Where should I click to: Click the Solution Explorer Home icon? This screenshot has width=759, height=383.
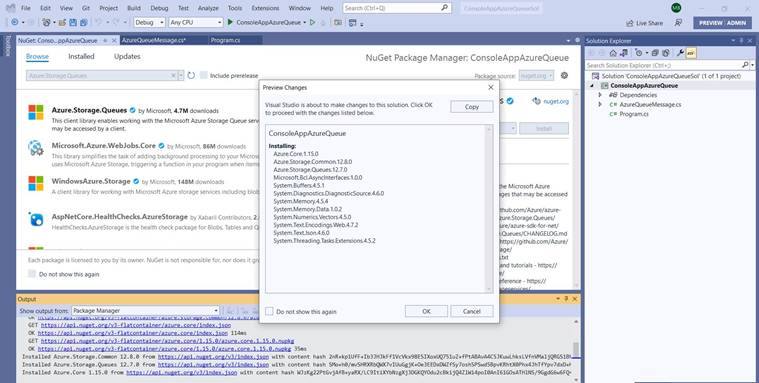point(613,53)
